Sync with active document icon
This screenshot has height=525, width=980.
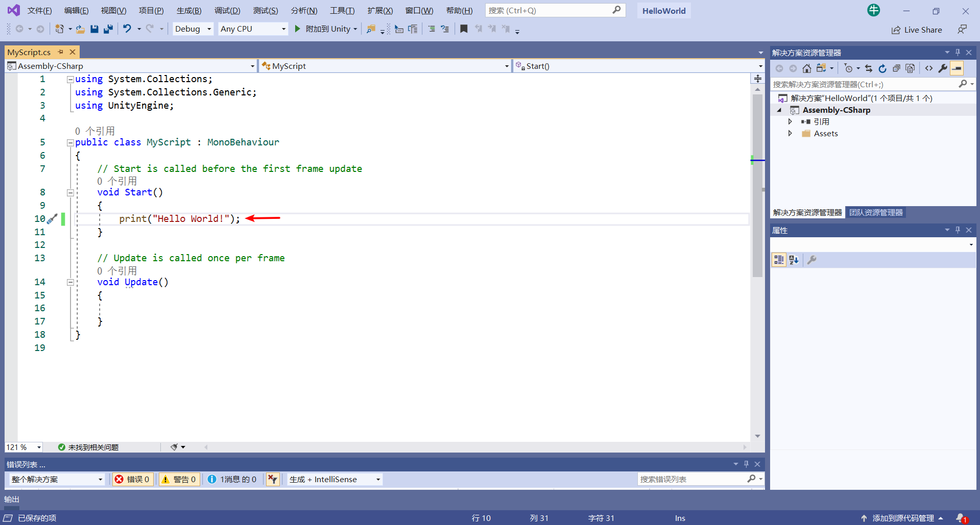click(869, 68)
